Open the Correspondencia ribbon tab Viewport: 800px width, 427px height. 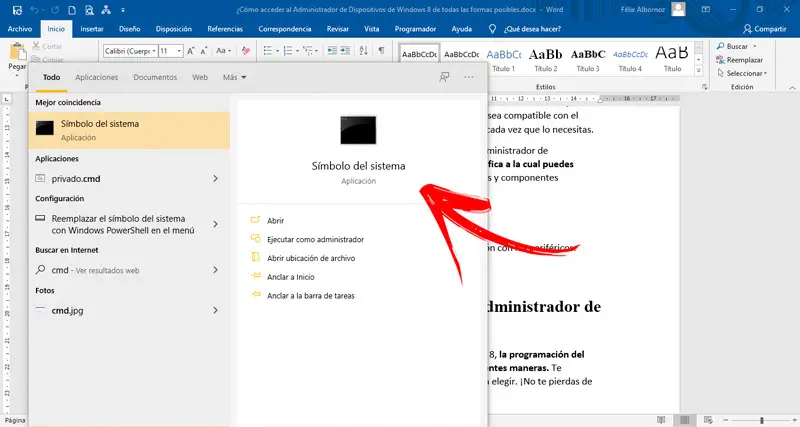(285, 29)
